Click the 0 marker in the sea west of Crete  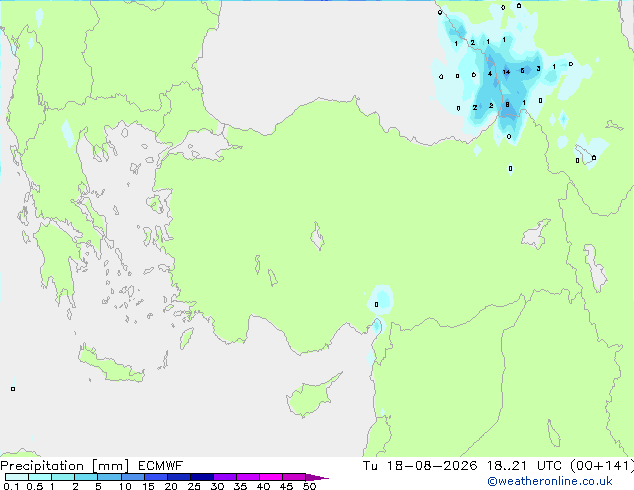point(13,389)
